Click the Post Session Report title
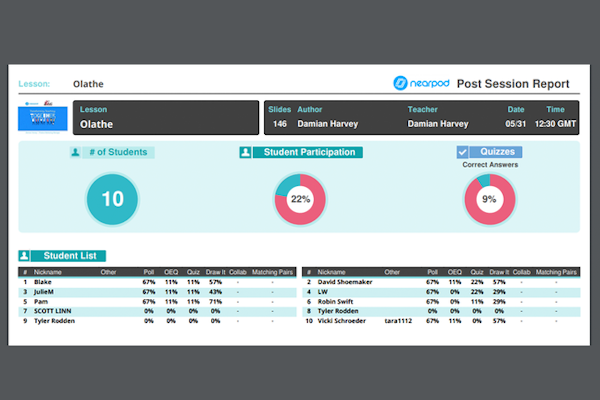The width and height of the screenshot is (600, 400). coord(512,84)
